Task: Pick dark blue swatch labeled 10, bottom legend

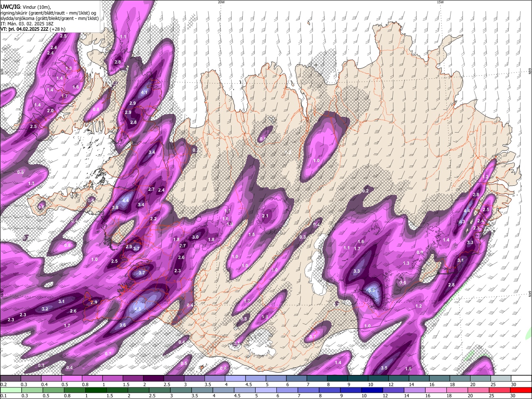Action: point(372,390)
